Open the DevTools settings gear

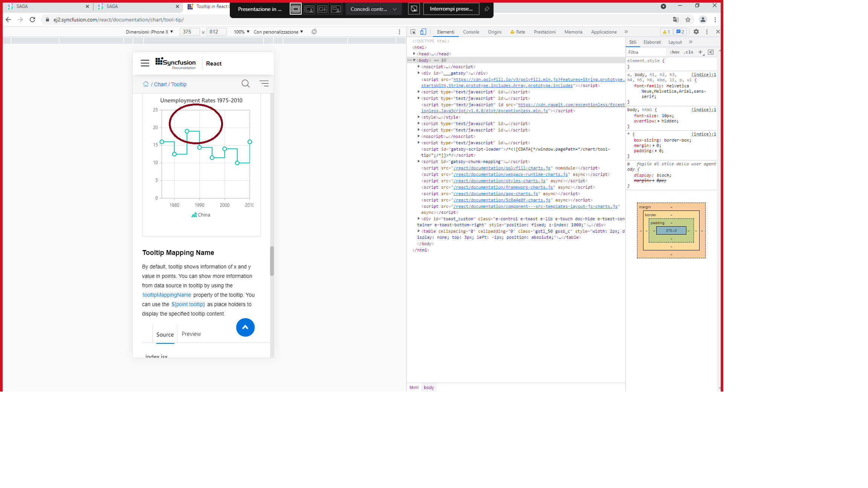pyautogui.click(x=696, y=32)
